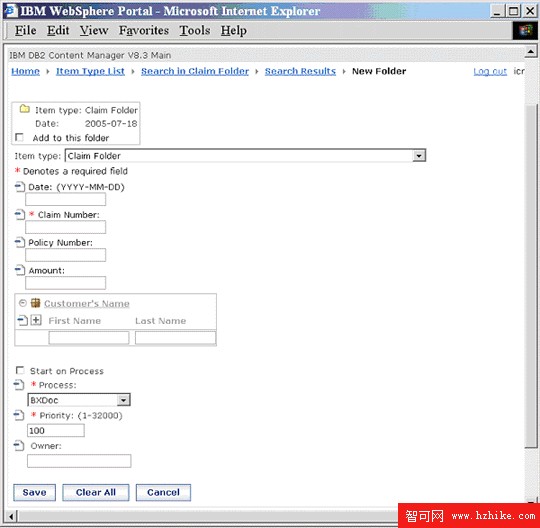Click the Policy Number input field

pyautogui.click(x=65, y=255)
